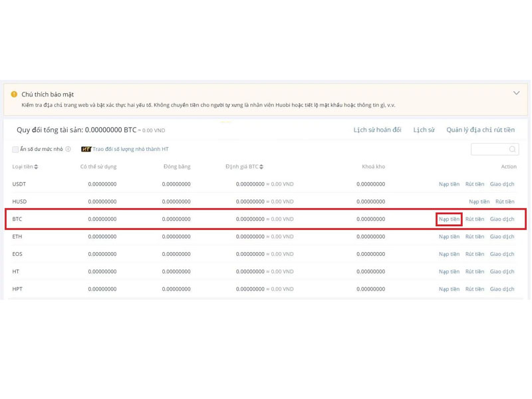Click the Đóng băng column header
Viewport: 532px width, 399px height.
[x=177, y=167]
